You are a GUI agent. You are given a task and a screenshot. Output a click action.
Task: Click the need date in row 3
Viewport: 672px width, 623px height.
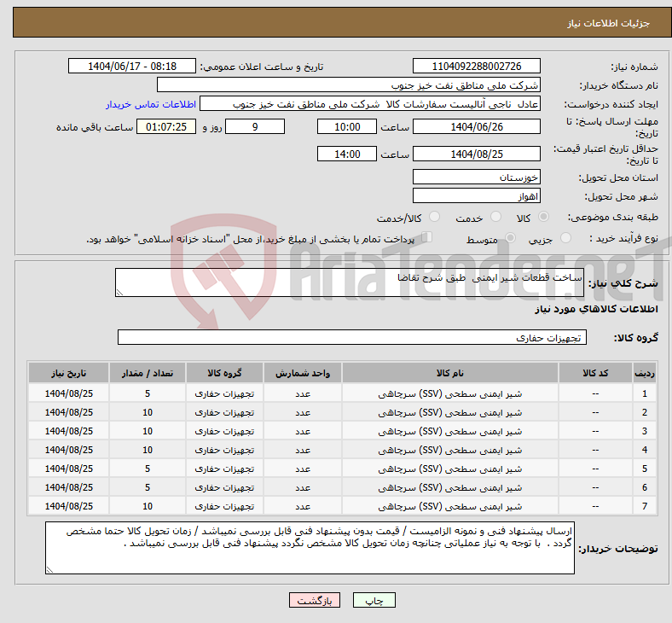coord(68,431)
